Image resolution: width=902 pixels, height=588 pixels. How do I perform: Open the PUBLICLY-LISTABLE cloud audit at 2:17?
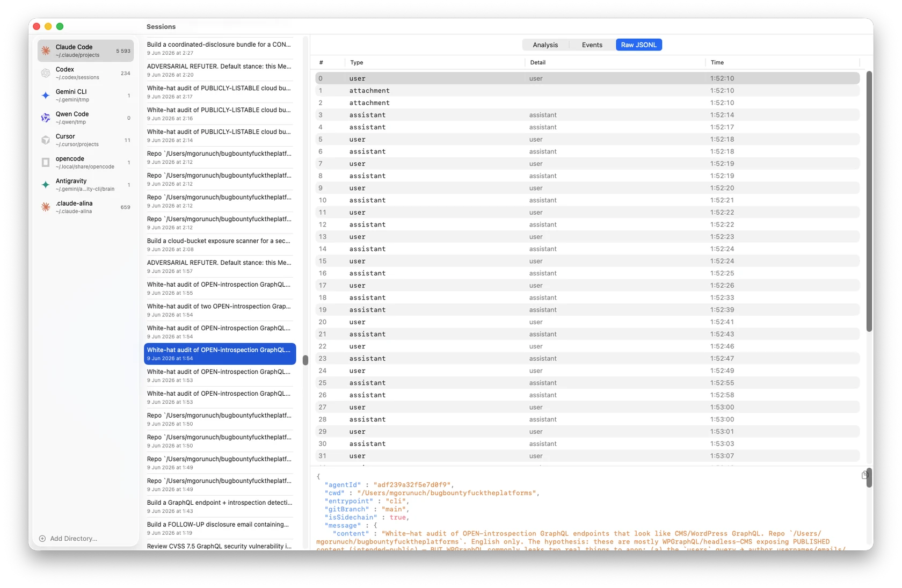pyautogui.click(x=220, y=92)
